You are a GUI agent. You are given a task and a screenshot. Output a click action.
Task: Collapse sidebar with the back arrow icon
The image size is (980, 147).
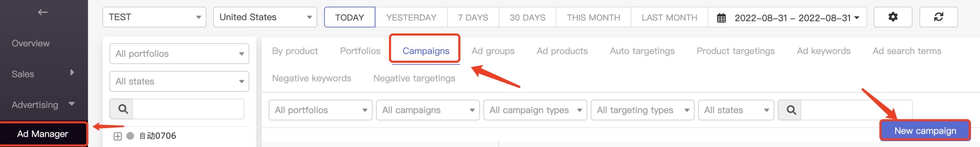[x=43, y=12]
